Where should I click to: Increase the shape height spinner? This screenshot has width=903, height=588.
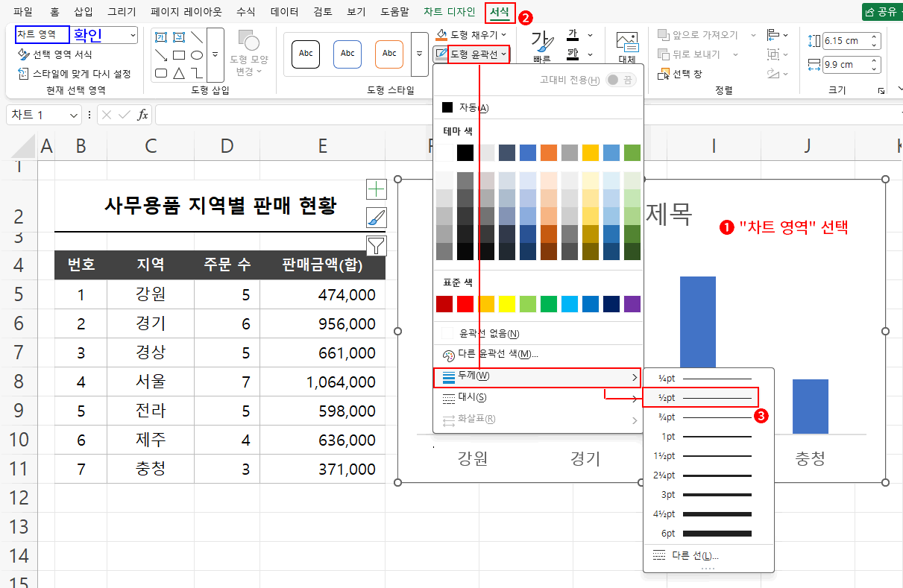click(875, 37)
